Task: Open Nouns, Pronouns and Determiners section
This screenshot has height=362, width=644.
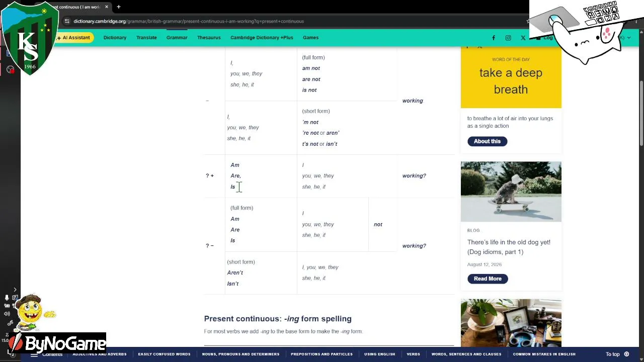Action: coord(240,354)
